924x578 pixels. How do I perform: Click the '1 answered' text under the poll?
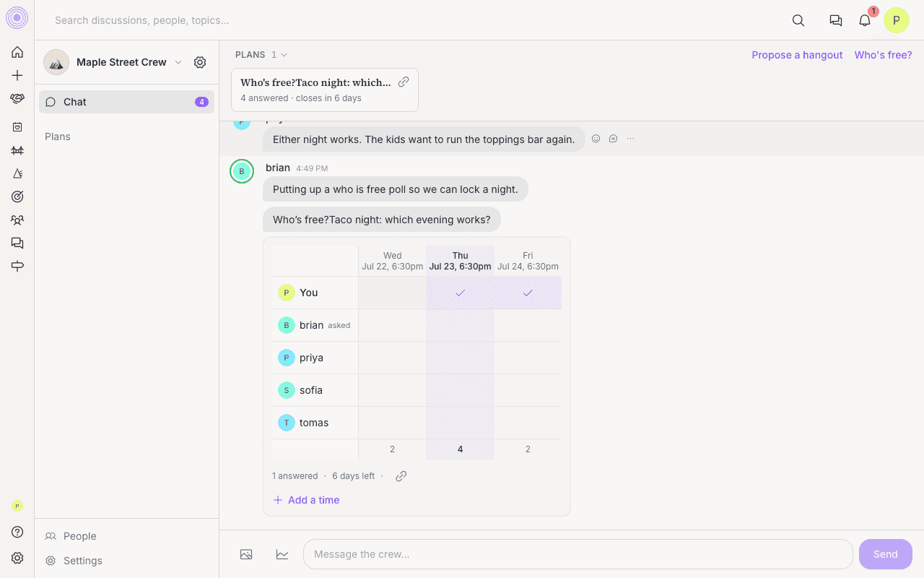tap(295, 476)
